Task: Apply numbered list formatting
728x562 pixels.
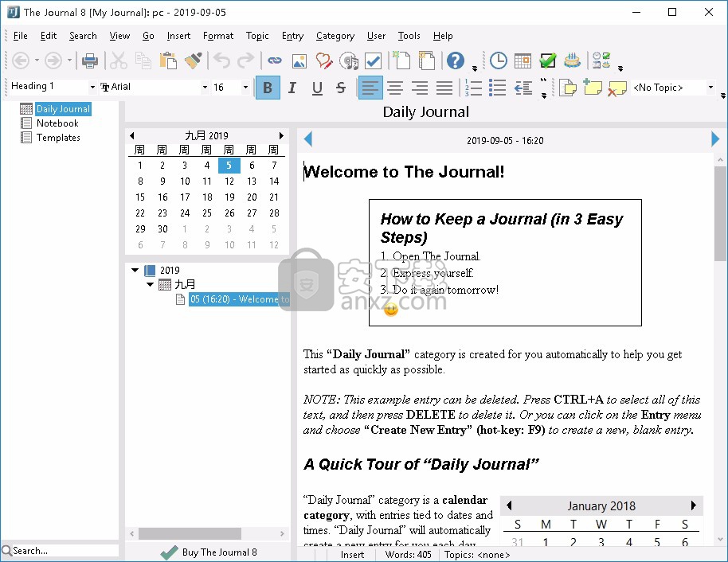Action: 472,88
